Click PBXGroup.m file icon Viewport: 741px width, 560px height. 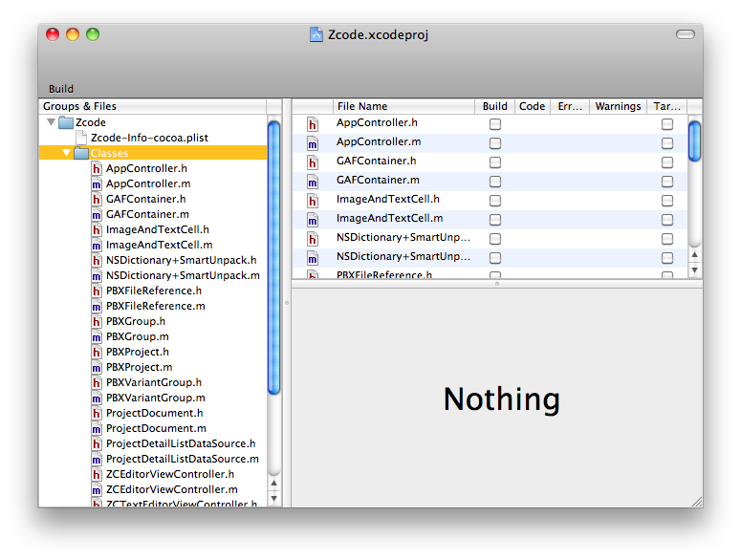pos(97,336)
